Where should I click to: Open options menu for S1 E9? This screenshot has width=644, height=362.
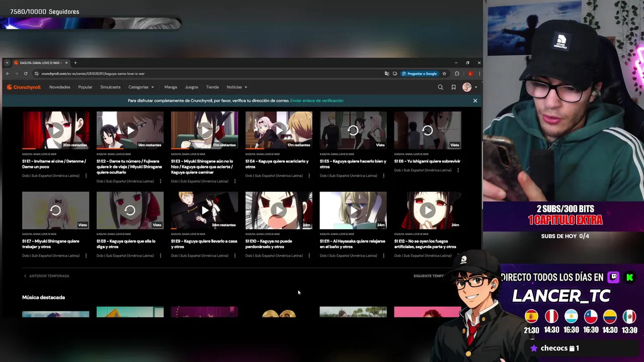tap(235, 255)
